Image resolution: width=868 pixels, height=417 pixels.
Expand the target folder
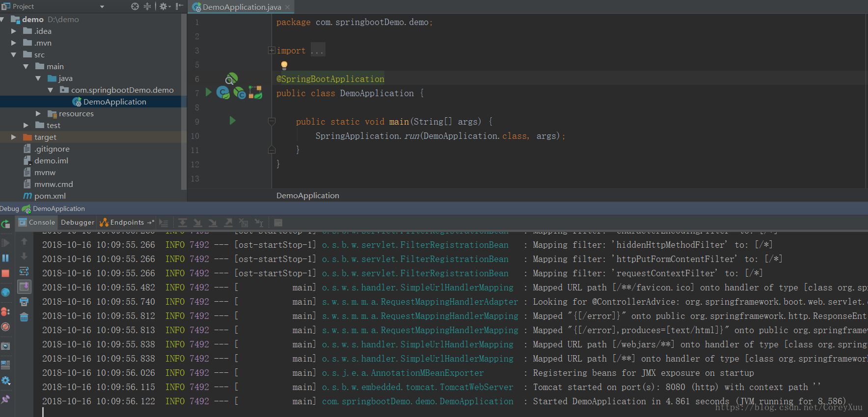click(x=14, y=137)
